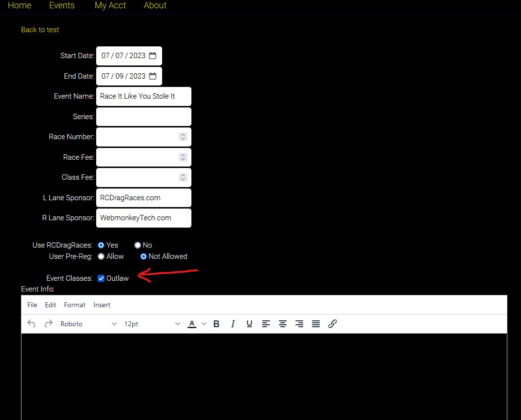Screen dimensions: 521x420
Task: Toggle underline formatting in editor
Action: [x=250, y=324]
